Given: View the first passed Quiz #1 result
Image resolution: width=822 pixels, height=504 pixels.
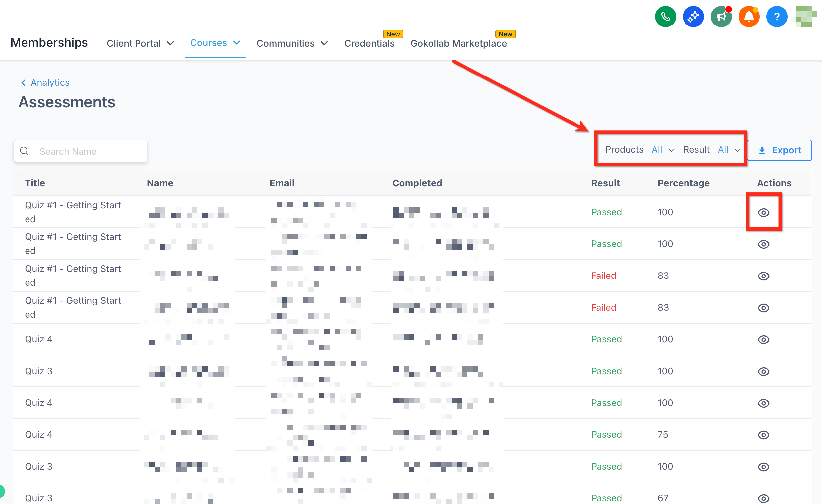Looking at the screenshot, I should (x=763, y=212).
